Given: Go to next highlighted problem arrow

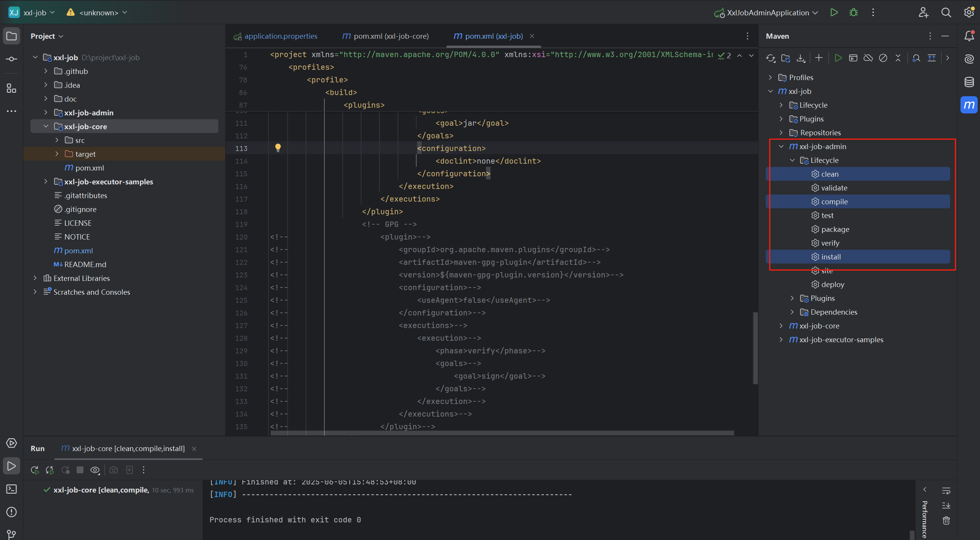Looking at the screenshot, I should [x=751, y=56].
